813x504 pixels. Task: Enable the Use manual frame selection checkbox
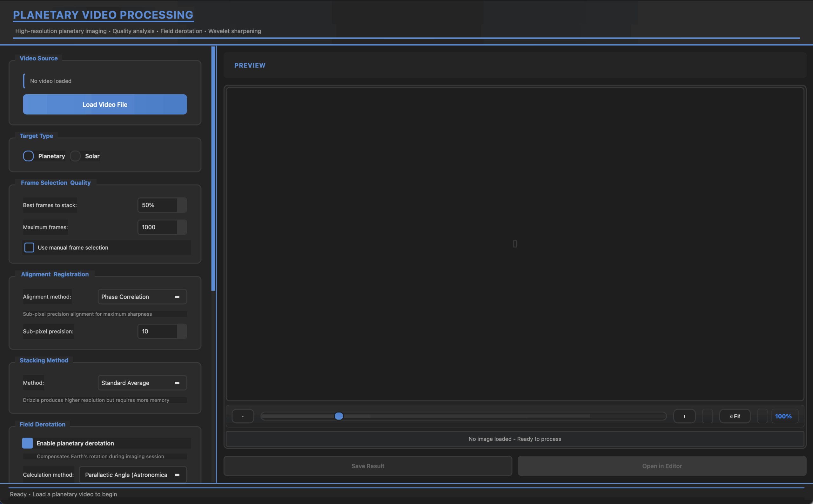point(29,247)
